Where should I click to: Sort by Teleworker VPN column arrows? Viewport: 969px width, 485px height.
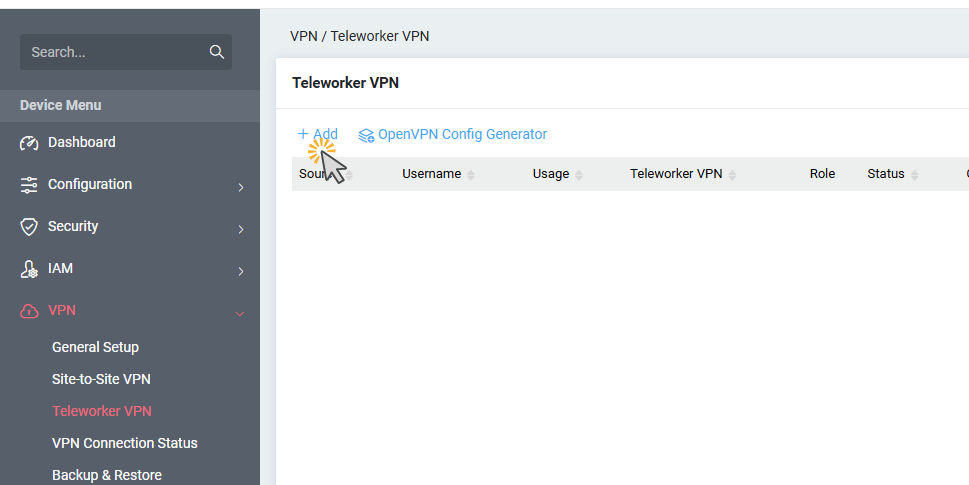(732, 175)
